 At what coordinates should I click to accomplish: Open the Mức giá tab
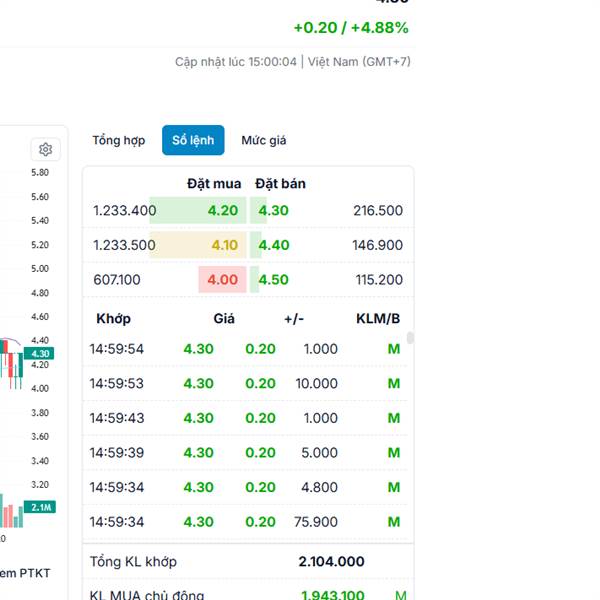[264, 140]
